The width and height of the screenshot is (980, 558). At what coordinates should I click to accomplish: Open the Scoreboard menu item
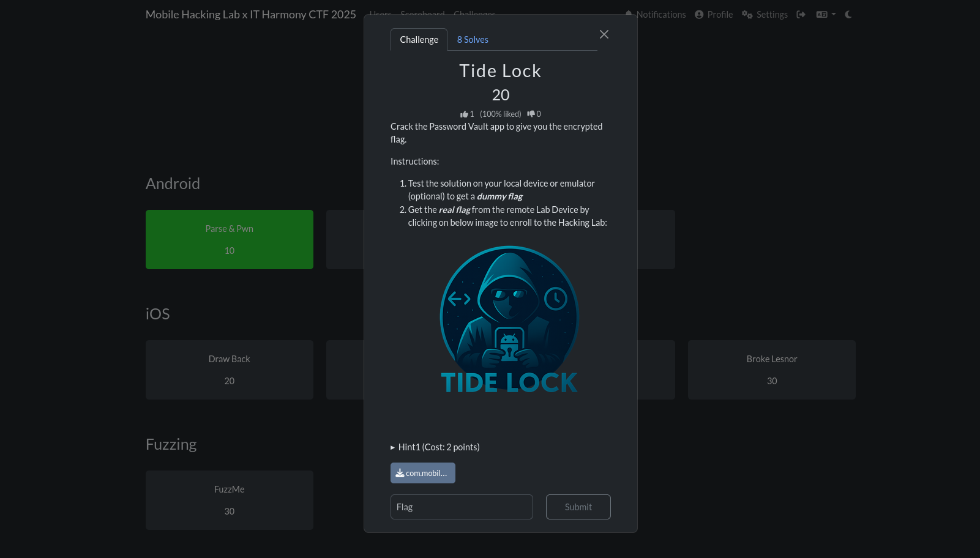[422, 14]
